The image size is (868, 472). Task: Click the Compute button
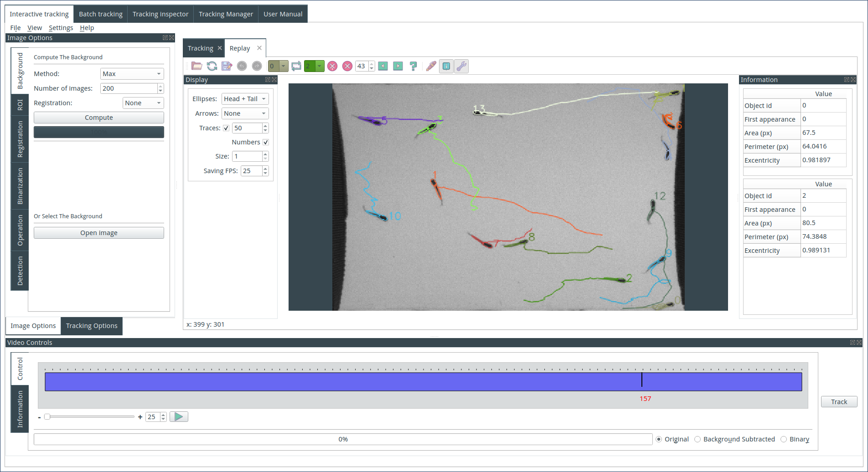(x=99, y=118)
